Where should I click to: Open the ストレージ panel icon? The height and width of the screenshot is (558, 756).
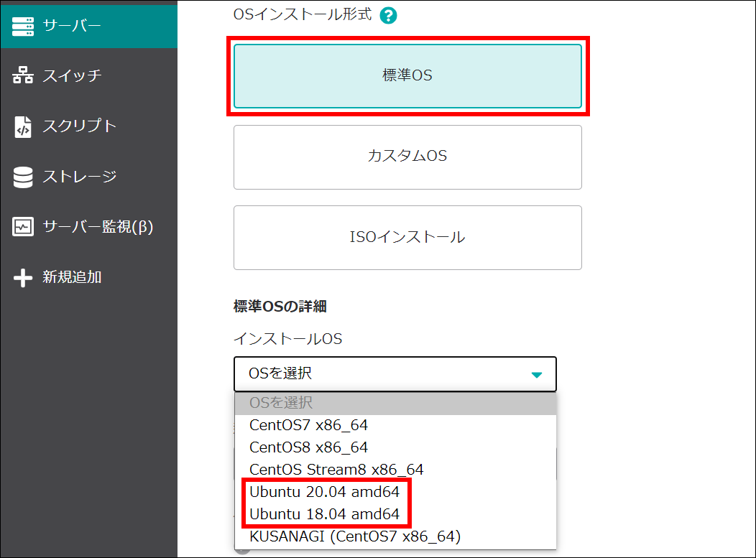point(22,176)
